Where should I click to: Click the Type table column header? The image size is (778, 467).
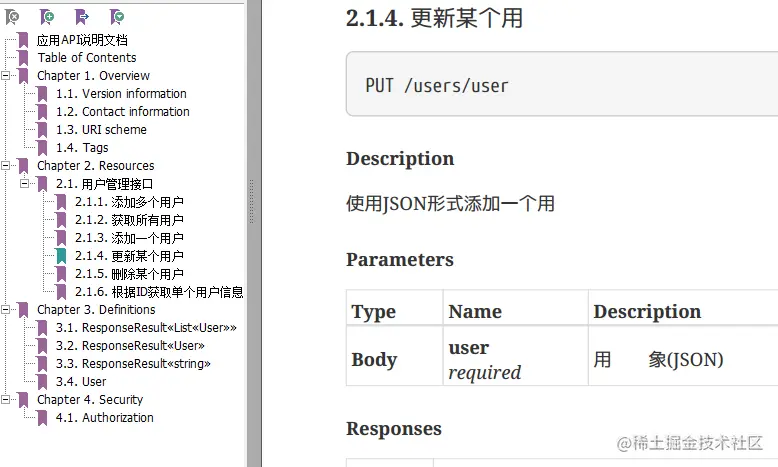[374, 312]
